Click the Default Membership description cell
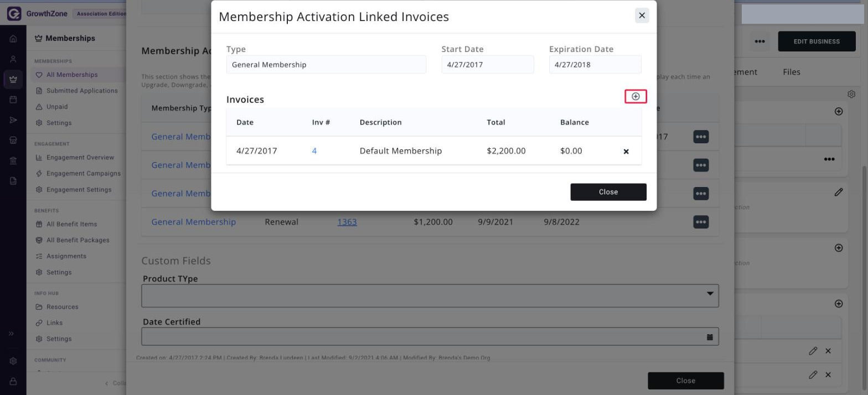868x395 pixels. coord(401,150)
